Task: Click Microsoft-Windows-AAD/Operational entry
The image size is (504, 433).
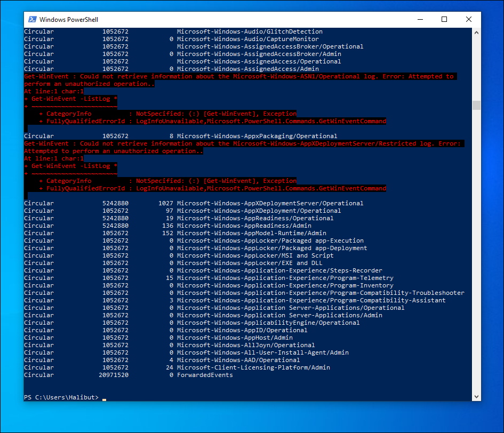Action: click(238, 360)
